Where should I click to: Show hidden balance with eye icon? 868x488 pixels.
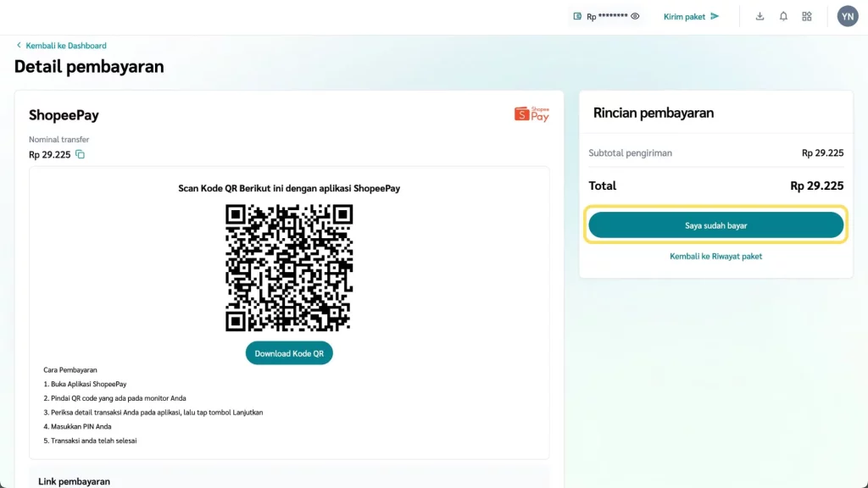[x=635, y=16]
